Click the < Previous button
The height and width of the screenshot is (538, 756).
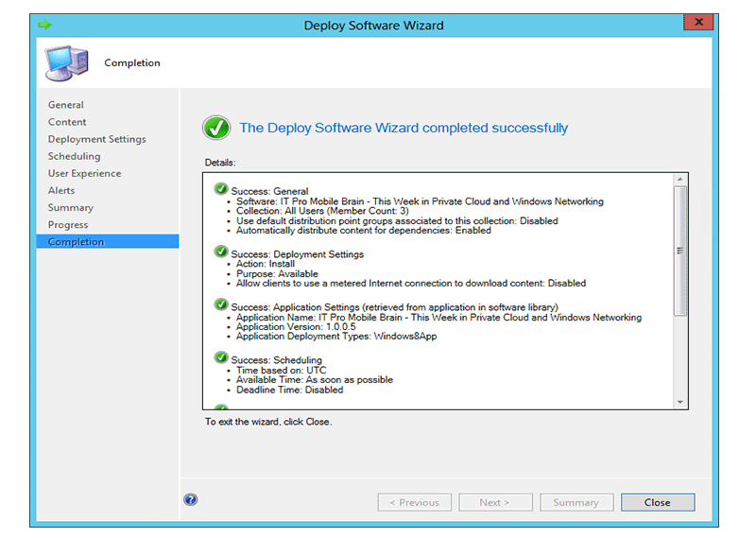tap(415, 502)
